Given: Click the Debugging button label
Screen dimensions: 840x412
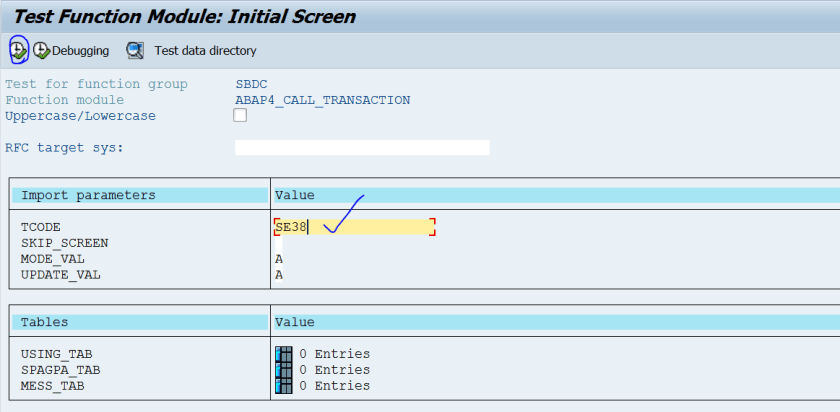Looking at the screenshot, I should [81, 51].
